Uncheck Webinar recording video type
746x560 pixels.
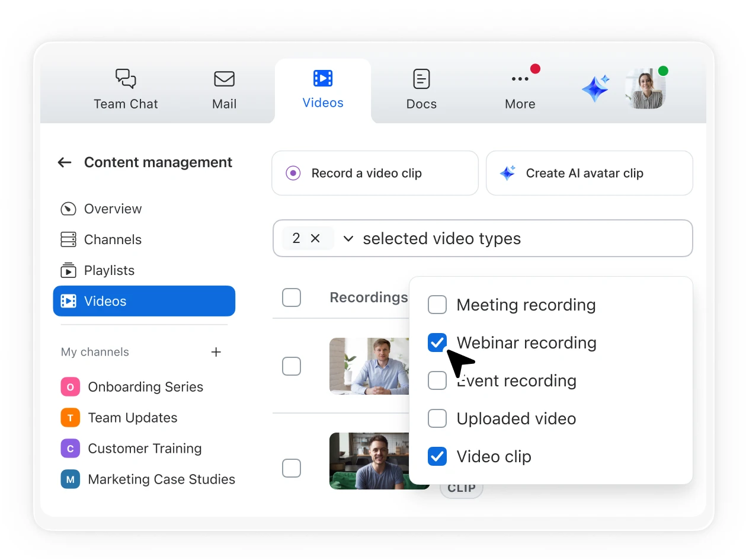tap(437, 343)
